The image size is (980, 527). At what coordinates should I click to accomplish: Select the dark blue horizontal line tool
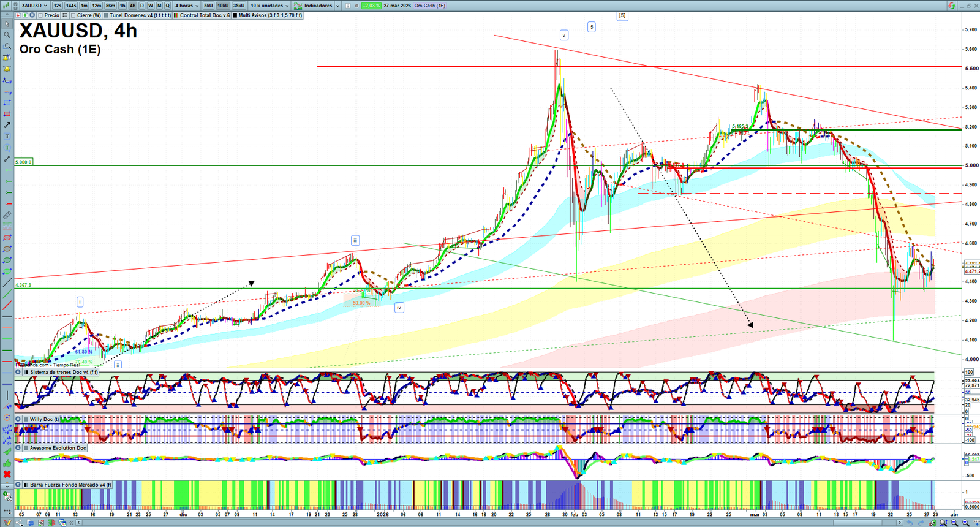tap(7, 384)
